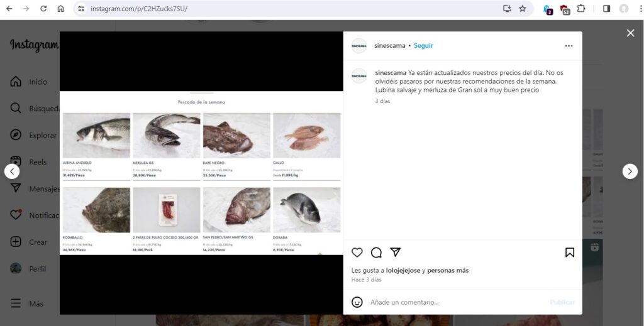644x326 pixels.
Task: Install app icon in address bar
Action: coord(507,9)
